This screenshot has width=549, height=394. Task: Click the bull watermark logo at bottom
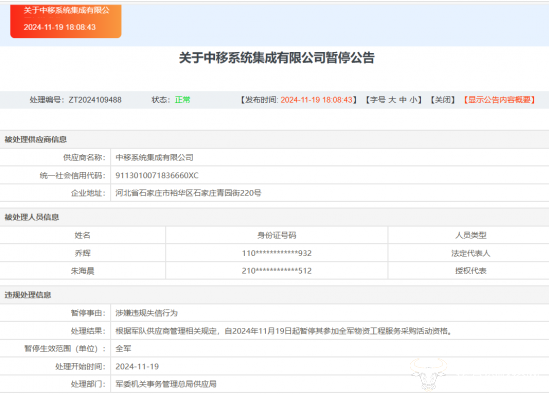429,374
